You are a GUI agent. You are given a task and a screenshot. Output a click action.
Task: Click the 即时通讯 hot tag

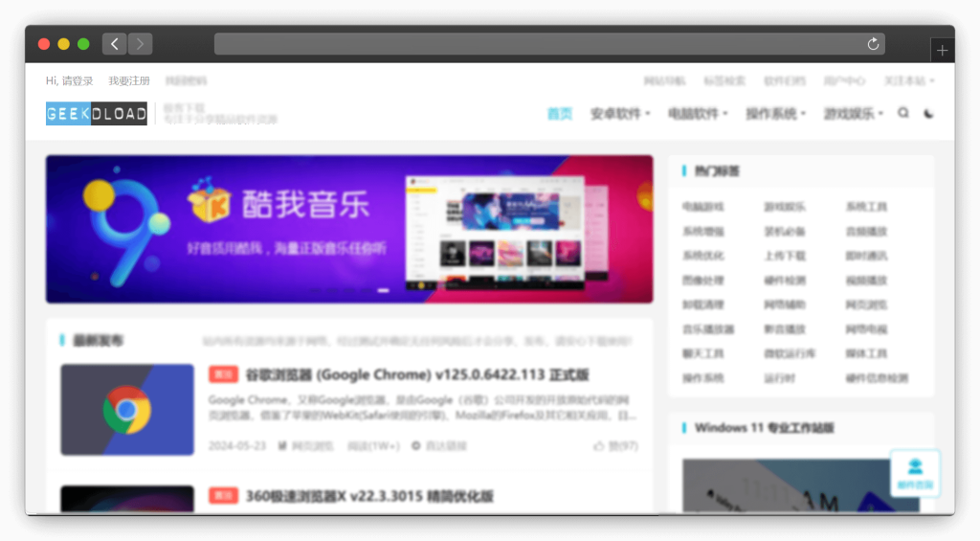coord(866,256)
